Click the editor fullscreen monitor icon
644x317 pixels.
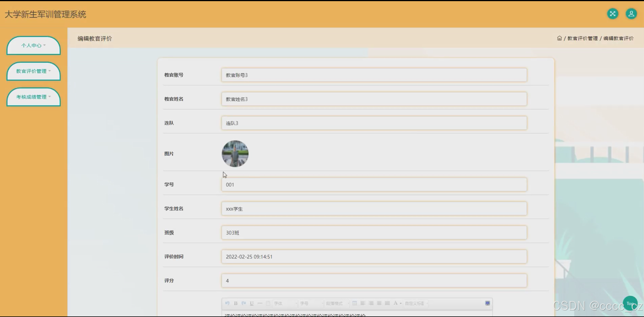[x=487, y=303]
